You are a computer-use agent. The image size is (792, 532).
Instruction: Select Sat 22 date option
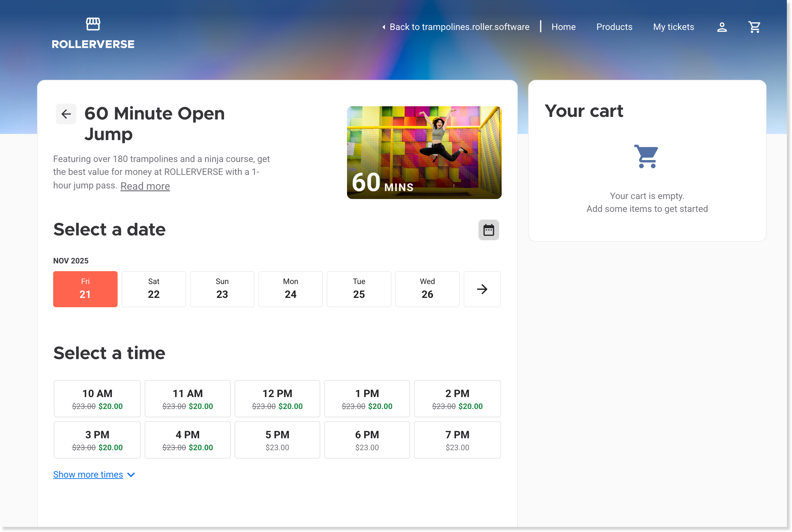(x=153, y=289)
